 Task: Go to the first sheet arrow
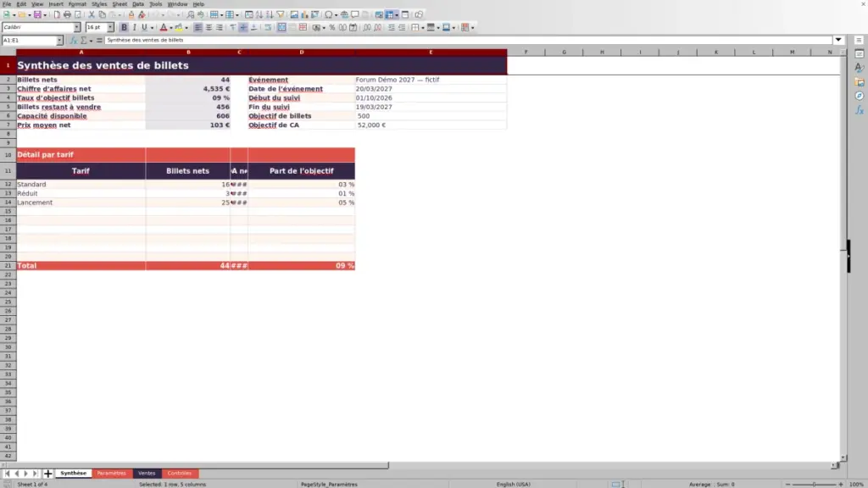tap(7, 474)
